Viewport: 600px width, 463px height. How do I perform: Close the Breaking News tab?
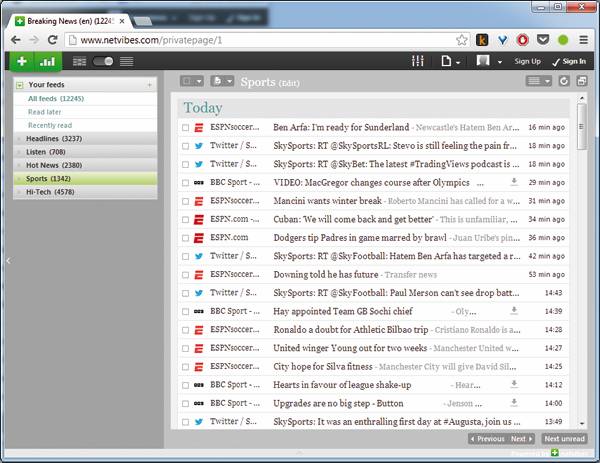(122, 21)
